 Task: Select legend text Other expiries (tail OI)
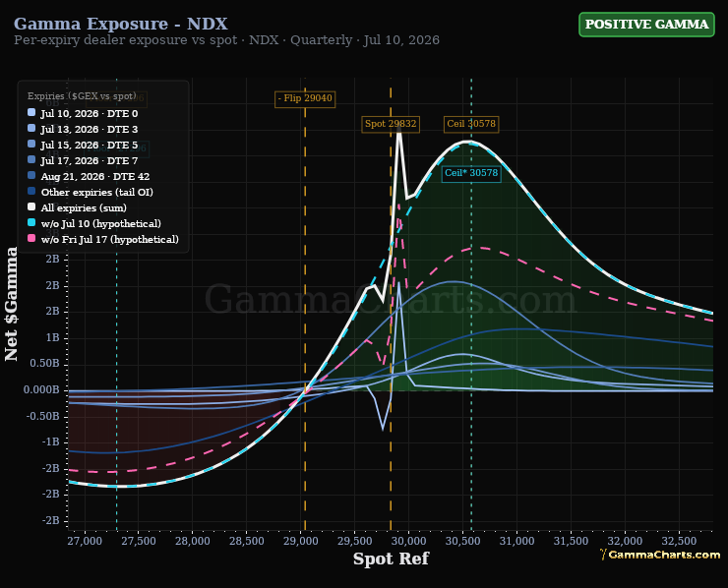click(97, 192)
